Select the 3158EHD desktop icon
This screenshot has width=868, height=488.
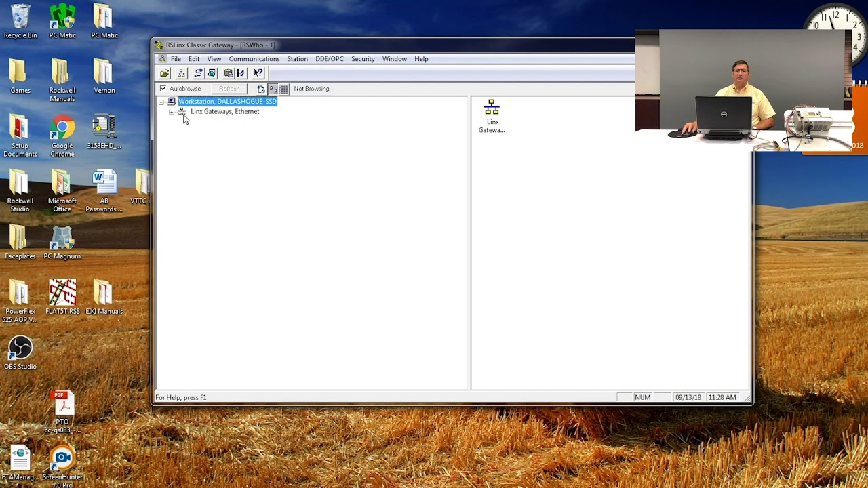pos(104,132)
